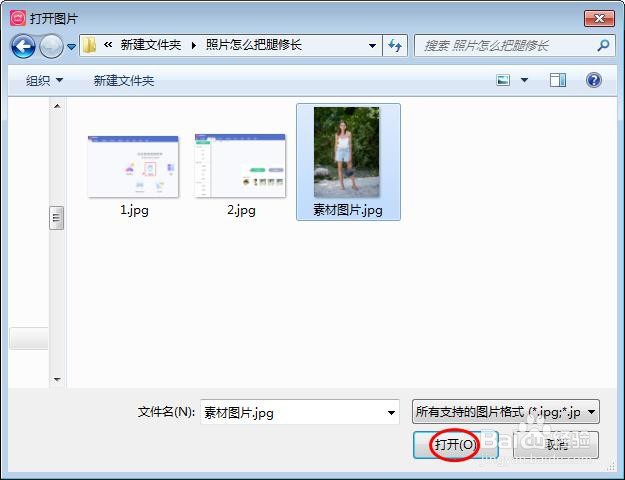
Task: Open recent locations dropdown beside navigation arrows
Action: (71, 47)
